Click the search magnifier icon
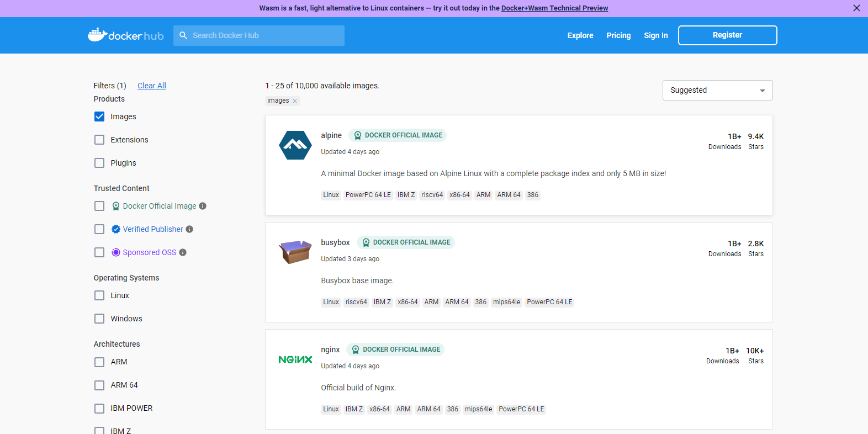The image size is (868, 434). (x=183, y=35)
